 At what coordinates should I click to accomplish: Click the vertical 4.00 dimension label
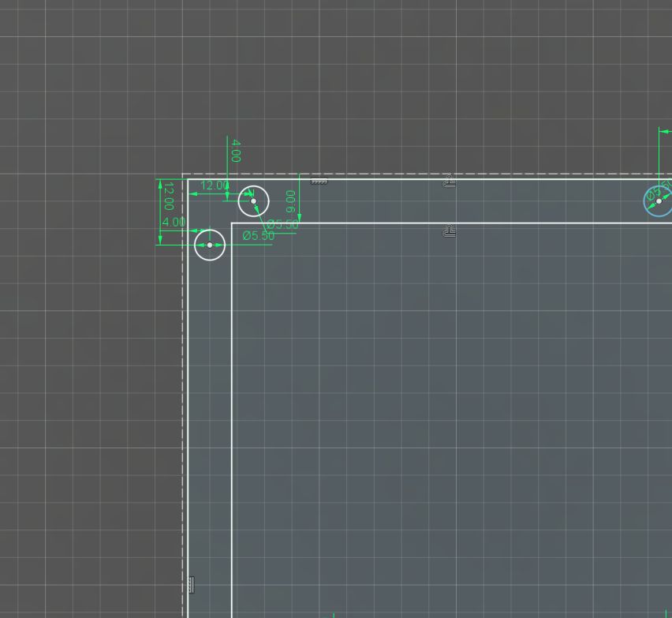172,222
